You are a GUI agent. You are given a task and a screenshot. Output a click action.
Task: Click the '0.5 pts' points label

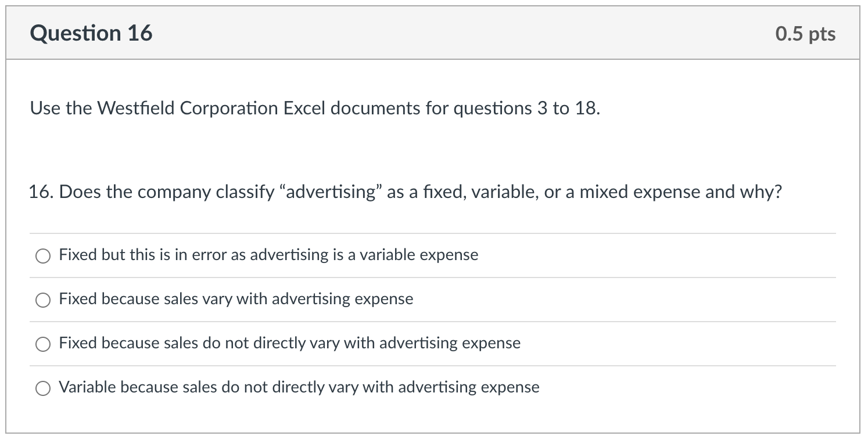click(805, 34)
